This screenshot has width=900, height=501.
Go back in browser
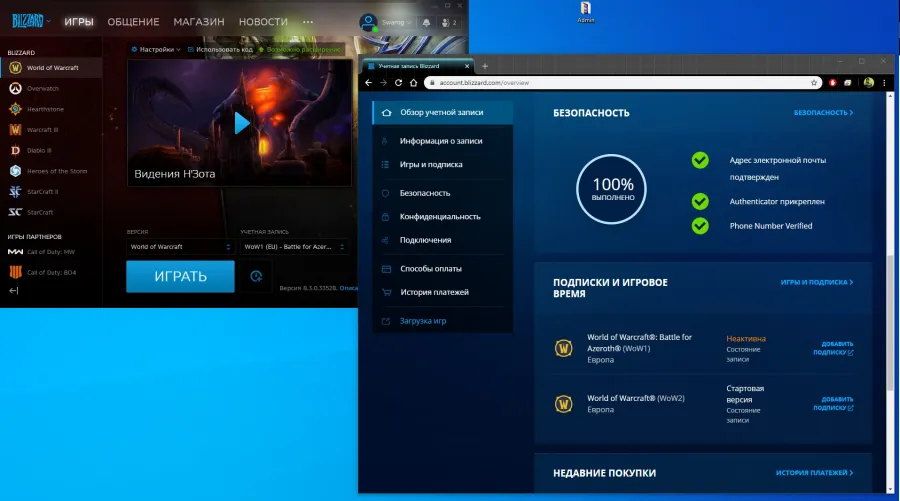tap(368, 83)
